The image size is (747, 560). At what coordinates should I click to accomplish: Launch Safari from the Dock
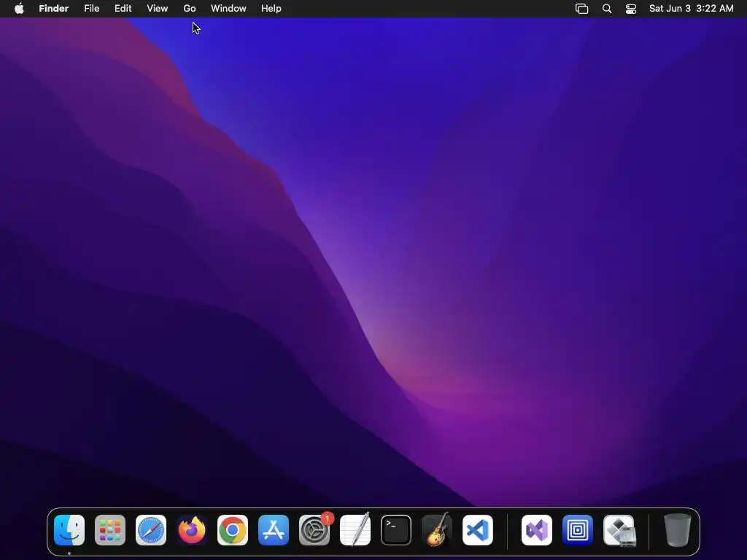(x=151, y=530)
